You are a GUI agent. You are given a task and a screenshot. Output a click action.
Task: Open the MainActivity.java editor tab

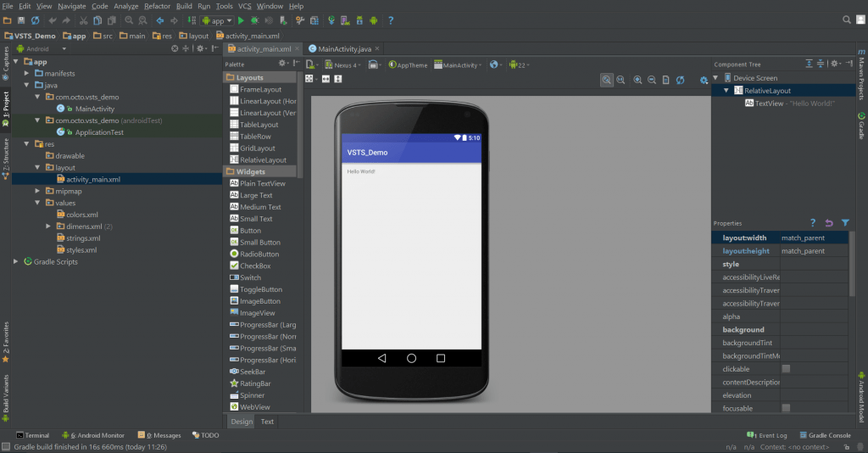tap(344, 49)
